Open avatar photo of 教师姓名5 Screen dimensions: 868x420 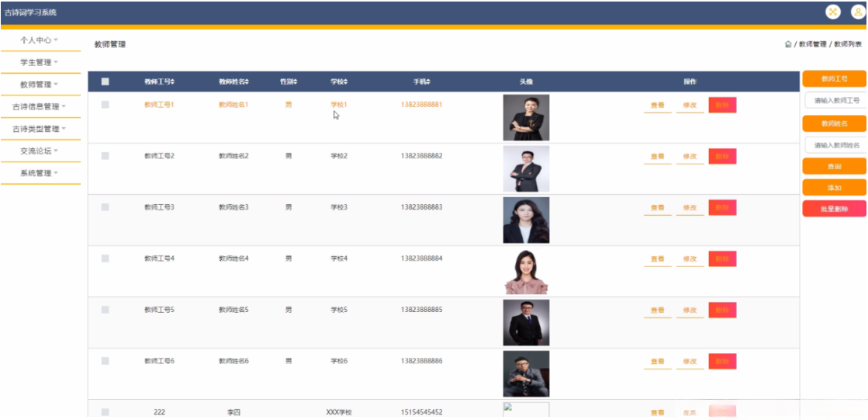[x=526, y=322]
